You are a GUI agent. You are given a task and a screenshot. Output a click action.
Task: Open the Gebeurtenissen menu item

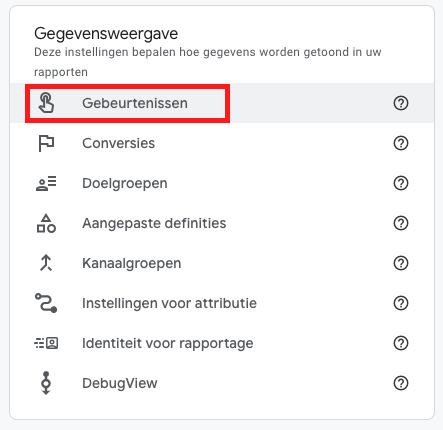[222, 103]
